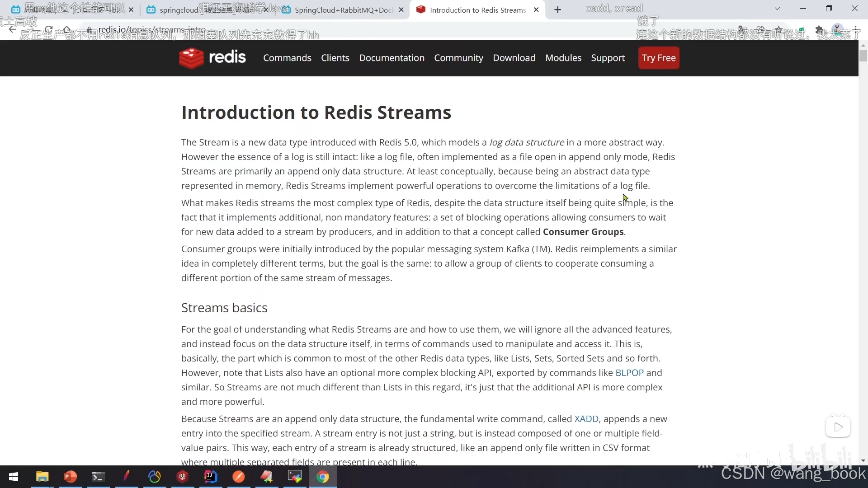The height and width of the screenshot is (488, 868).
Task: Click the scrollbar down arrow
Action: click(x=863, y=460)
